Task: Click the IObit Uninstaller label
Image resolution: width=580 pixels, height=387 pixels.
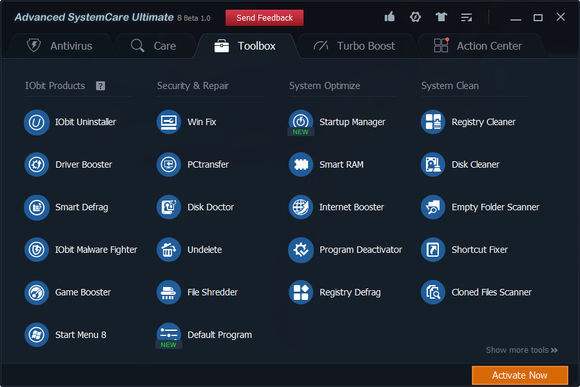Action: [85, 122]
